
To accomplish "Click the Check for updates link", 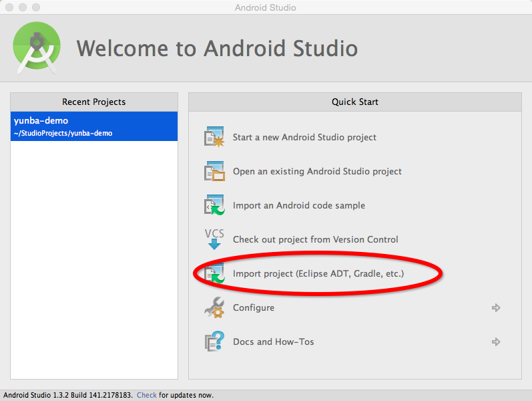I will (x=147, y=395).
